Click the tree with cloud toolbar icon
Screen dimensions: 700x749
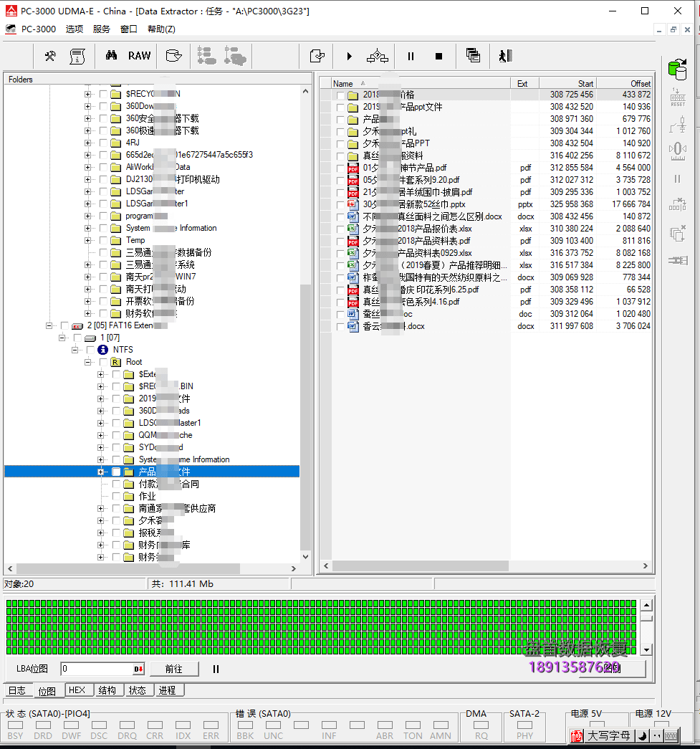[235, 56]
